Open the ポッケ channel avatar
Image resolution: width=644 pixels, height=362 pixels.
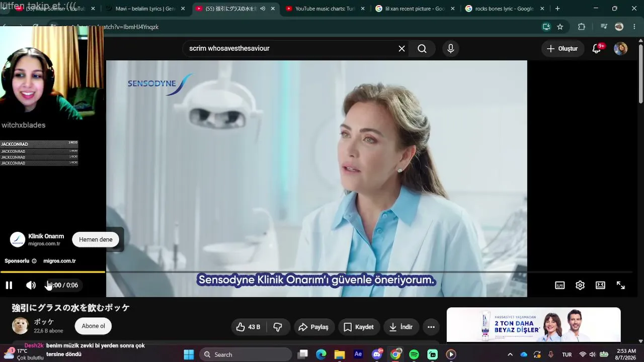tap(20, 326)
